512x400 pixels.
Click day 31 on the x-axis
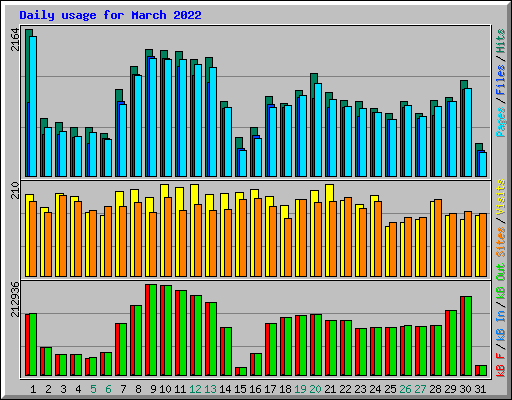click(x=480, y=389)
